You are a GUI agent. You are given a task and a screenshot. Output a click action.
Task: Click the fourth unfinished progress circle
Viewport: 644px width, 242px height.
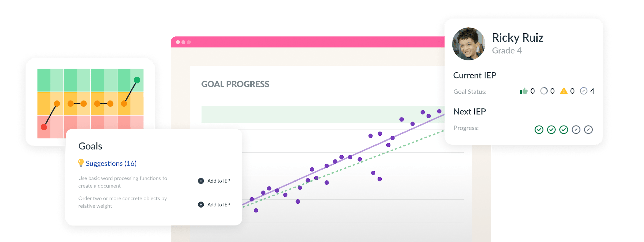[576, 130]
